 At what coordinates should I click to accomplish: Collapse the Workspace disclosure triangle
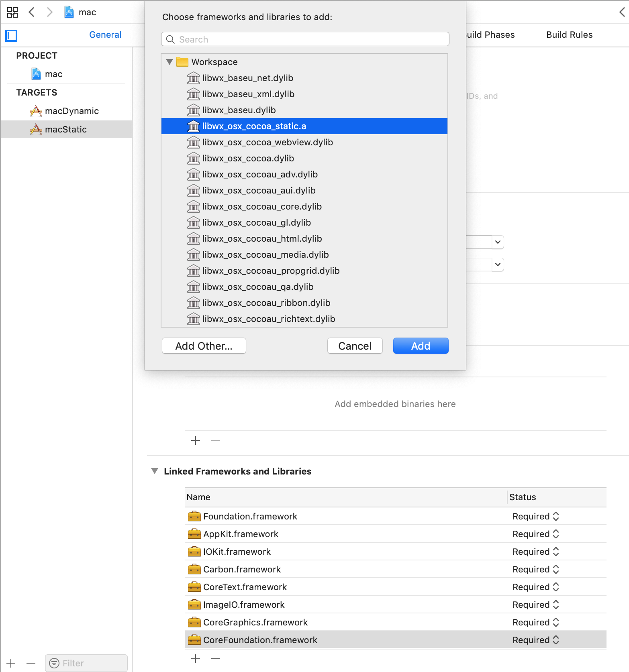(170, 62)
